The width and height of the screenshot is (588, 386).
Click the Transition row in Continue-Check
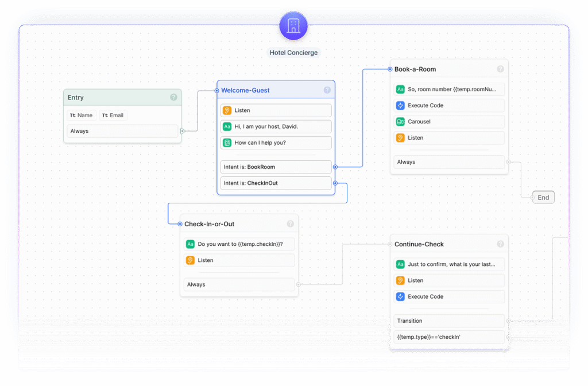(449, 321)
